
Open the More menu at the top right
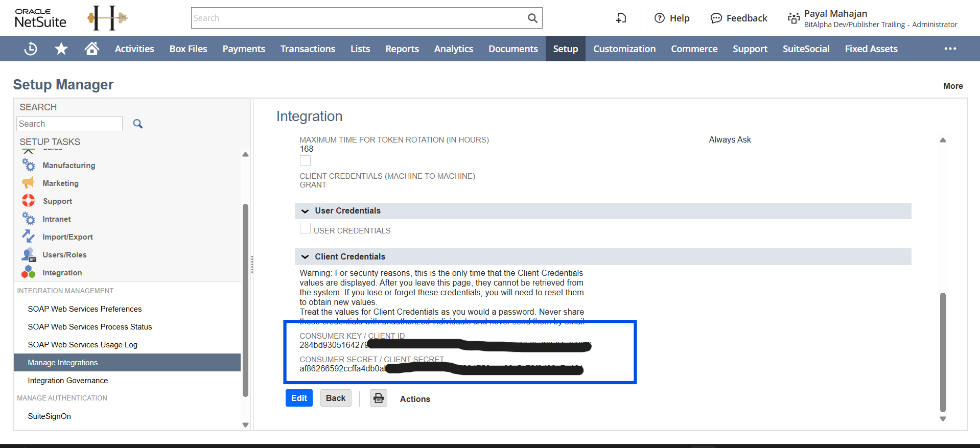click(x=953, y=86)
